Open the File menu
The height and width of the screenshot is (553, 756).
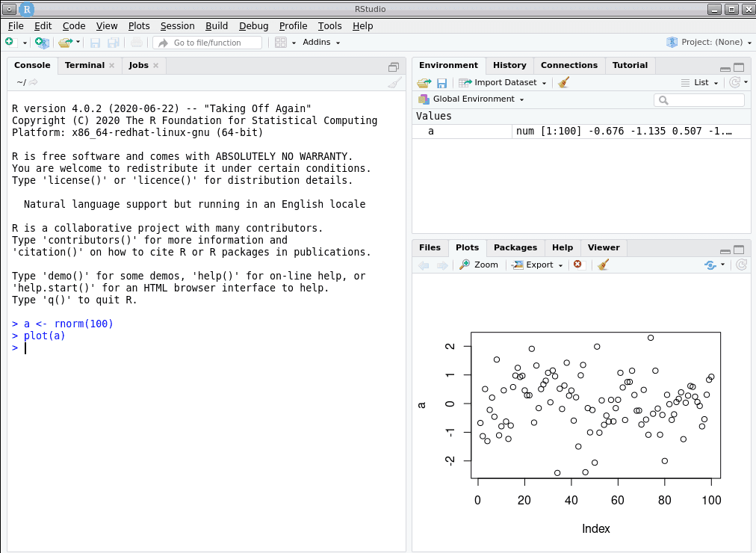(x=16, y=26)
